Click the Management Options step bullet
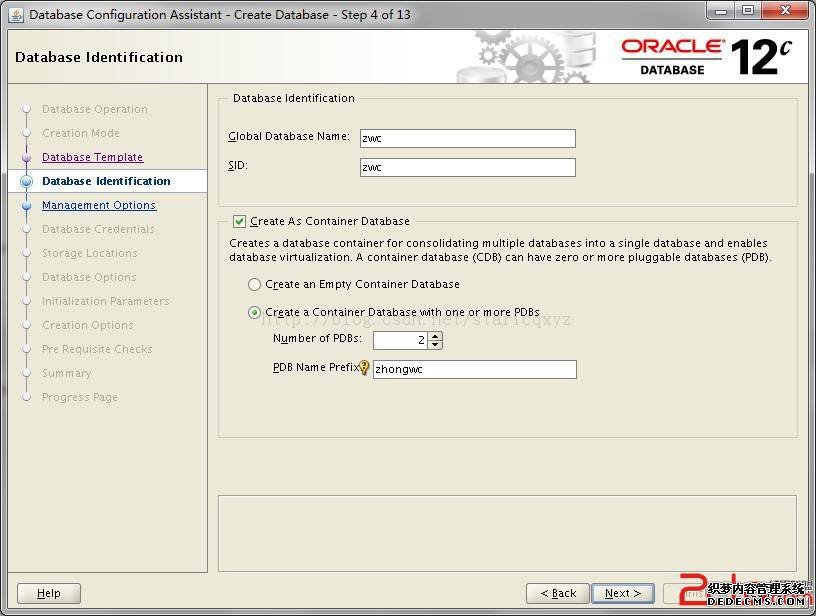Viewport: 816px width, 616px height. (x=27, y=206)
